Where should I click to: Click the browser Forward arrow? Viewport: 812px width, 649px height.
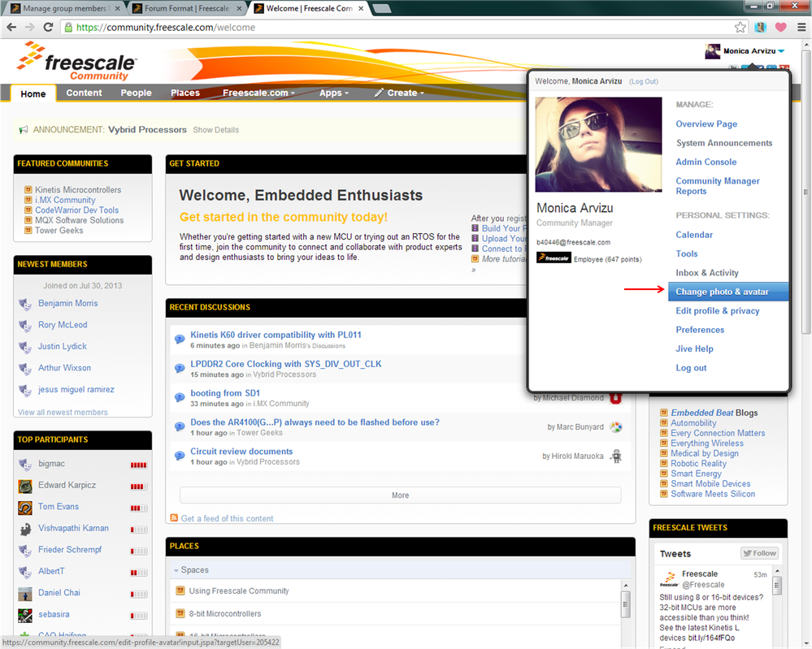(29, 27)
